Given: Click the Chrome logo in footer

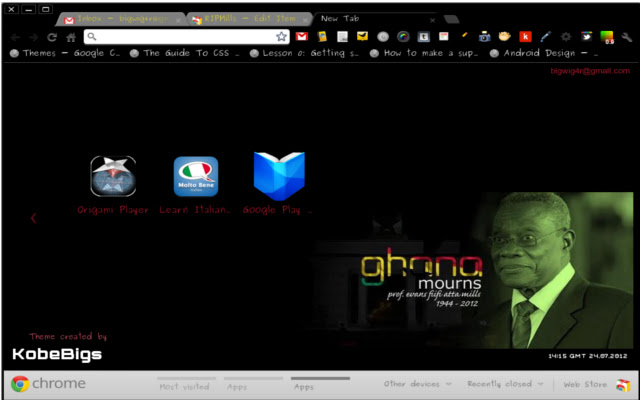Looking at the screenshot, I should coord(48,384).
